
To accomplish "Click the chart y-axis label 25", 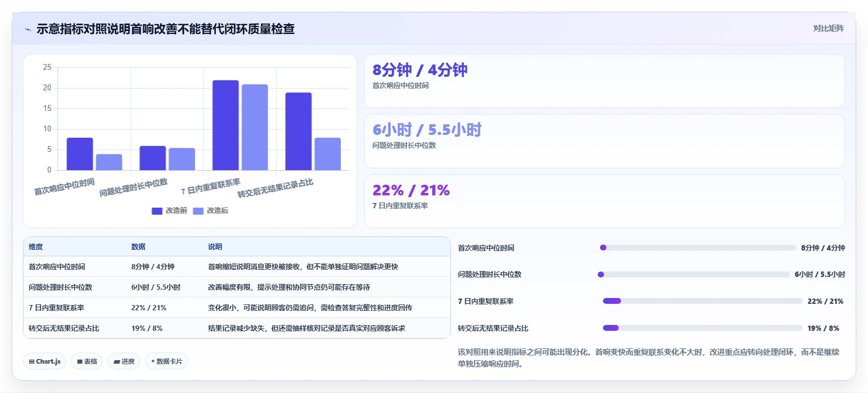I will [x=48, y=67].
